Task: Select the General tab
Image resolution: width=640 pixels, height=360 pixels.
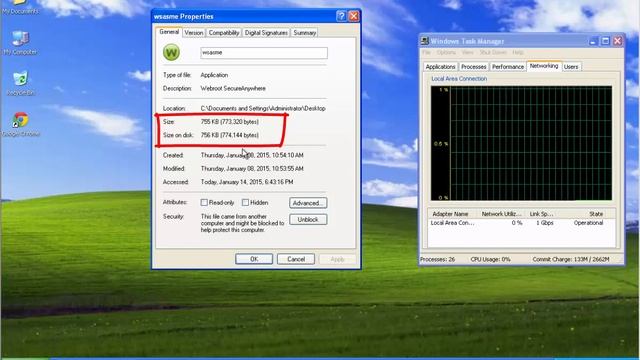Action: click(x=169, y=32)
